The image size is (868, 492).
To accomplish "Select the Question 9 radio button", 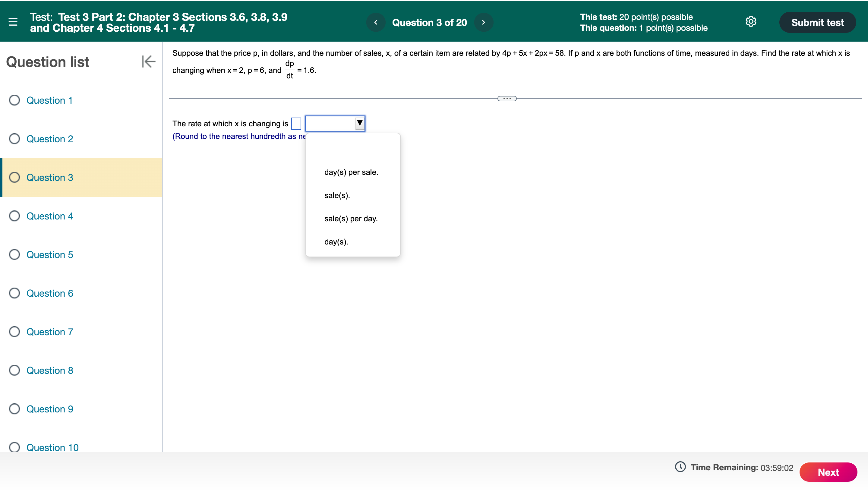I will tap(14, 409).
